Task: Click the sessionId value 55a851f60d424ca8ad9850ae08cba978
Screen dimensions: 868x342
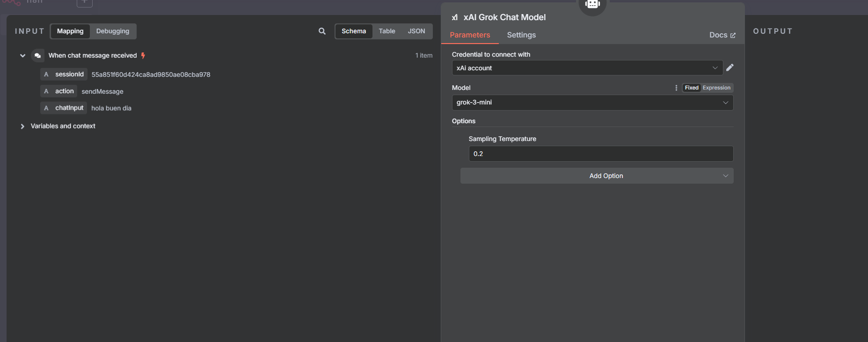Action: coord(151,74)
